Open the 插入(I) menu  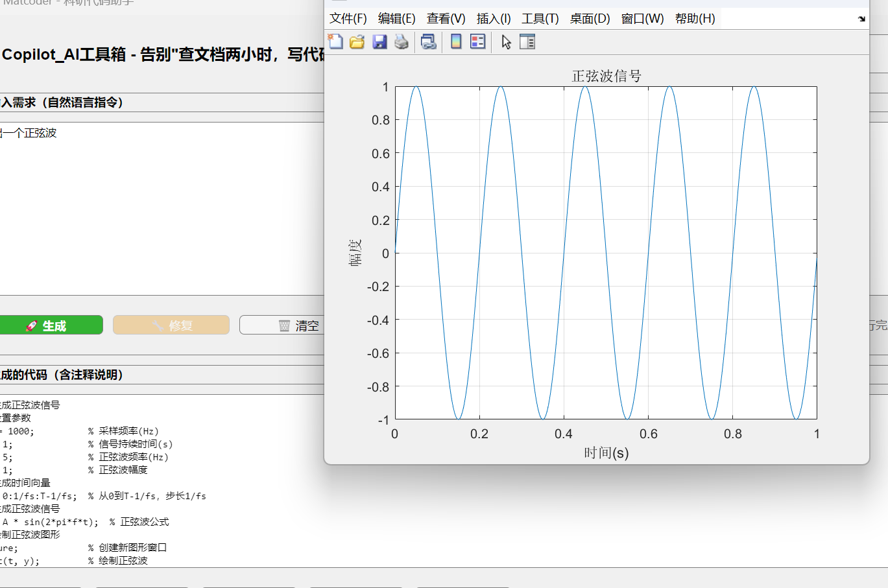tap(494, 18)
